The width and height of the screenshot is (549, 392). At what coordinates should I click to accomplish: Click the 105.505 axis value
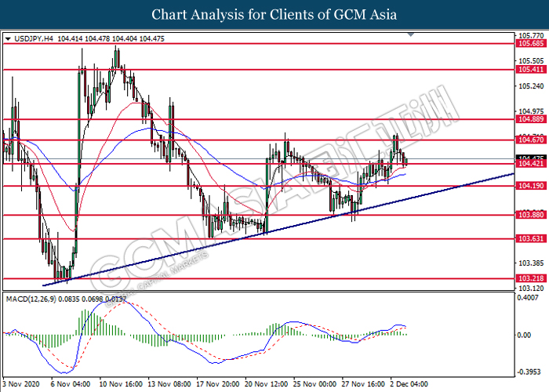coord(531,61)
